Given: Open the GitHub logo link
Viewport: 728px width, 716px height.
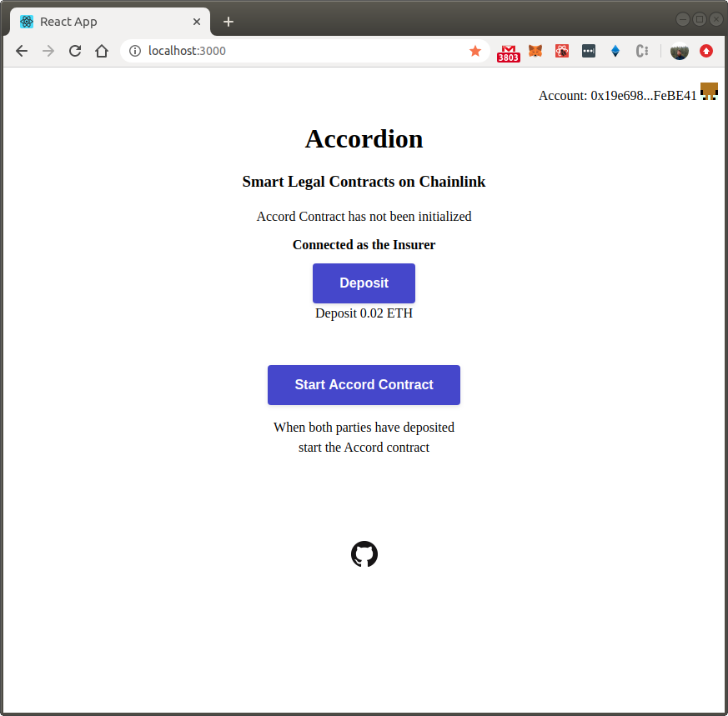Looking at the screenshot, I should pos(364,553).
